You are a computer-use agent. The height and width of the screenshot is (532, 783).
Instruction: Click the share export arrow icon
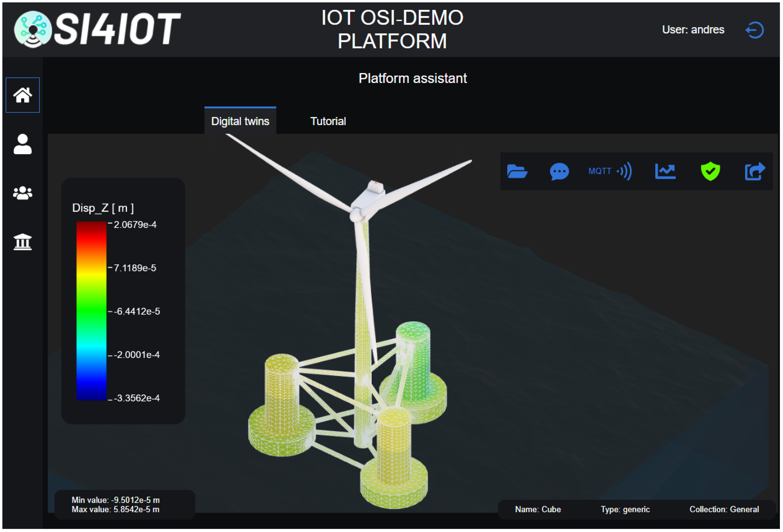click(x=755, y=171)
